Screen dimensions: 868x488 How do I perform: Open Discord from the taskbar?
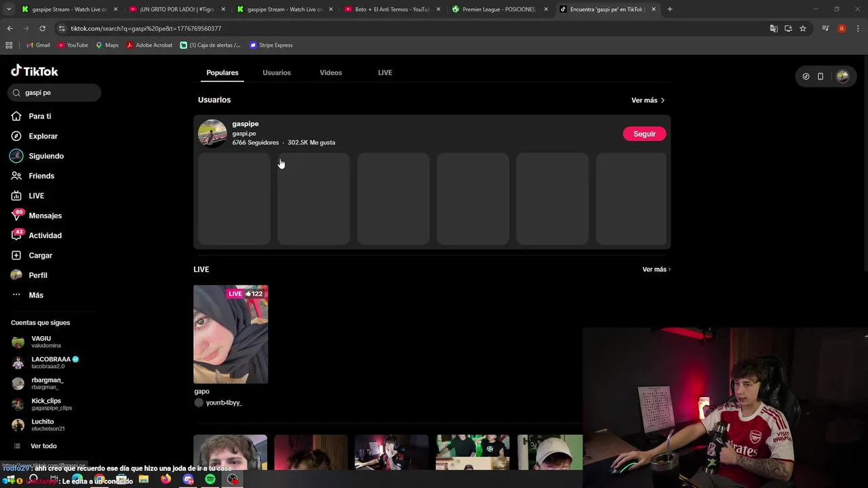coord(188,479)
